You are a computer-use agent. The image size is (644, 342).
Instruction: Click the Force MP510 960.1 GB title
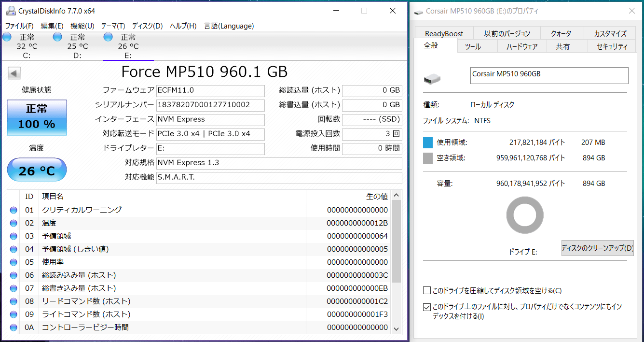point(205,72)
